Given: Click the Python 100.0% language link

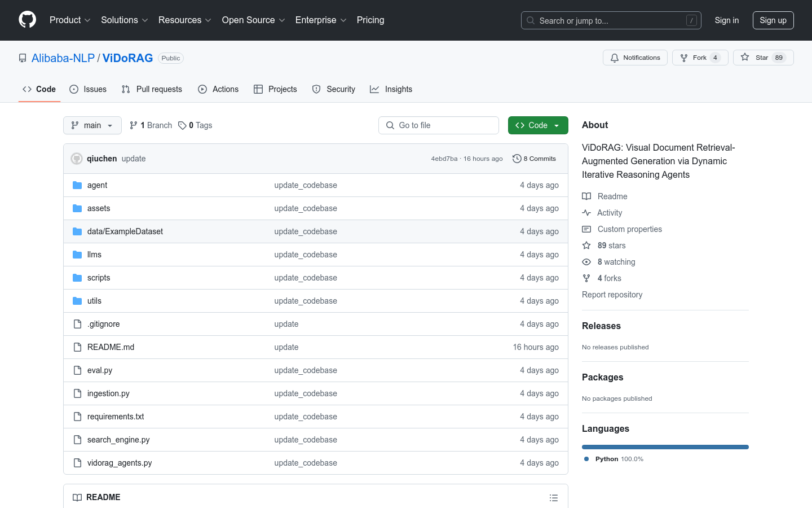Looking at the screenshot, I should 614,459.
